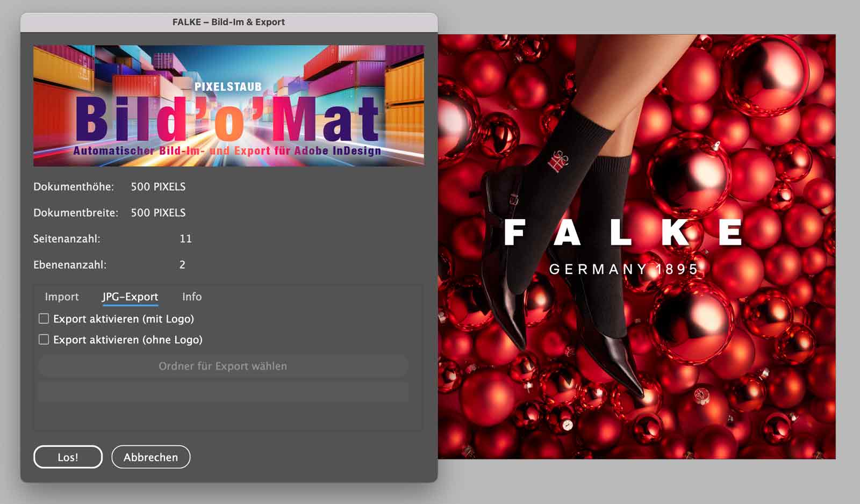Image resolution: width=860 pixels, height=504 pixels.
Task: Switch to the Import tab
Action: (62, 297)
